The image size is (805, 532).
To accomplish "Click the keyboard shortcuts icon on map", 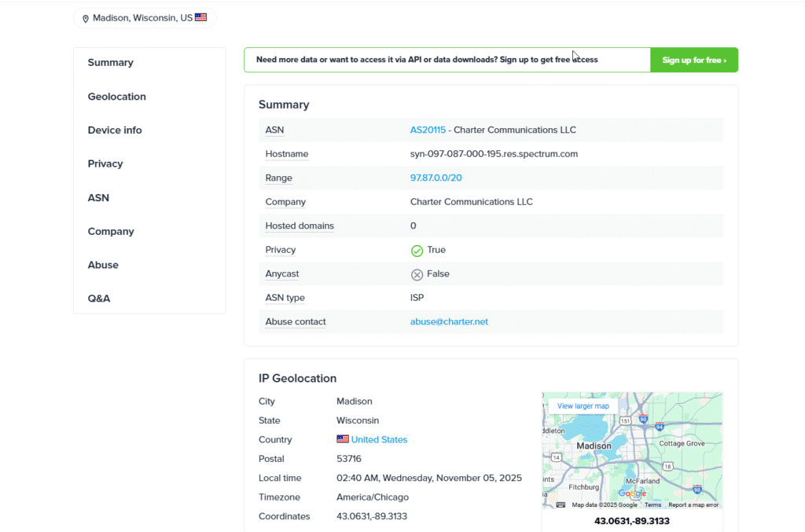I will 561,504.
